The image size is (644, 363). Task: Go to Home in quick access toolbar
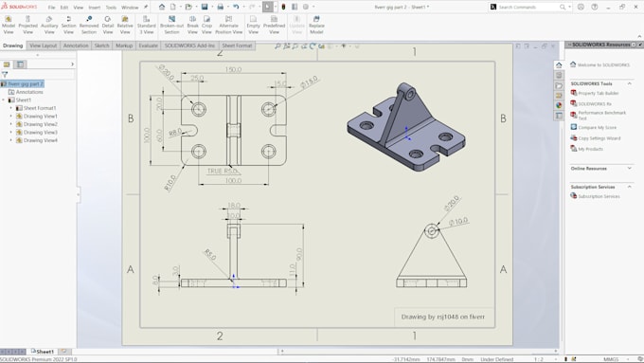point(162,7)
